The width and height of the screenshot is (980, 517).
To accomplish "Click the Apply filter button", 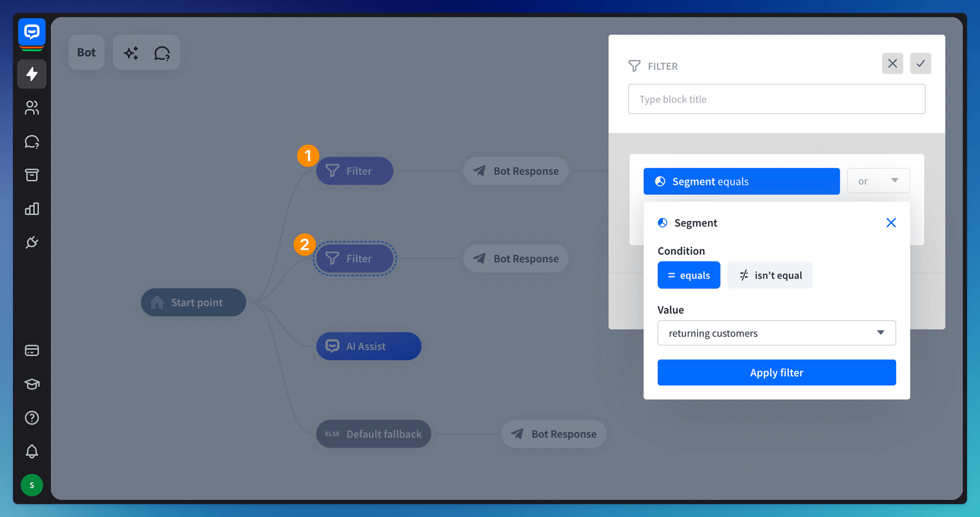I will pyautogui.click(x=776, y=372).
